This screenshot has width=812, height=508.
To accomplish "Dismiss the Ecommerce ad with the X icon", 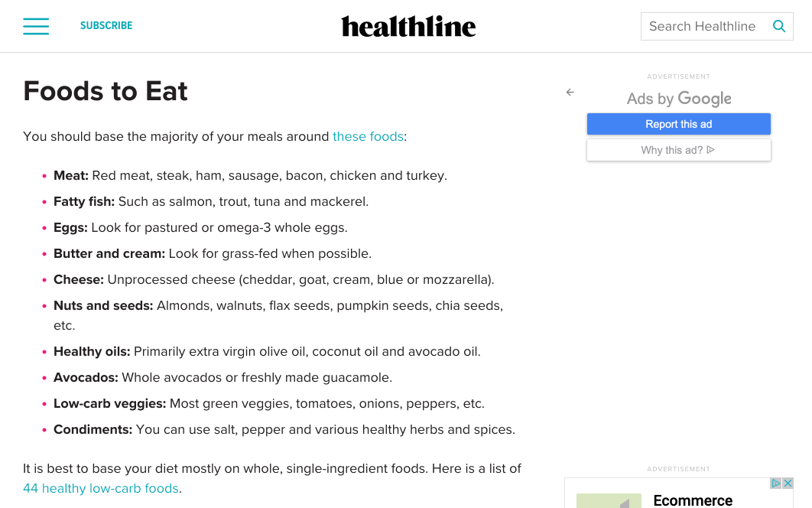I will click(x=788, y=484).
